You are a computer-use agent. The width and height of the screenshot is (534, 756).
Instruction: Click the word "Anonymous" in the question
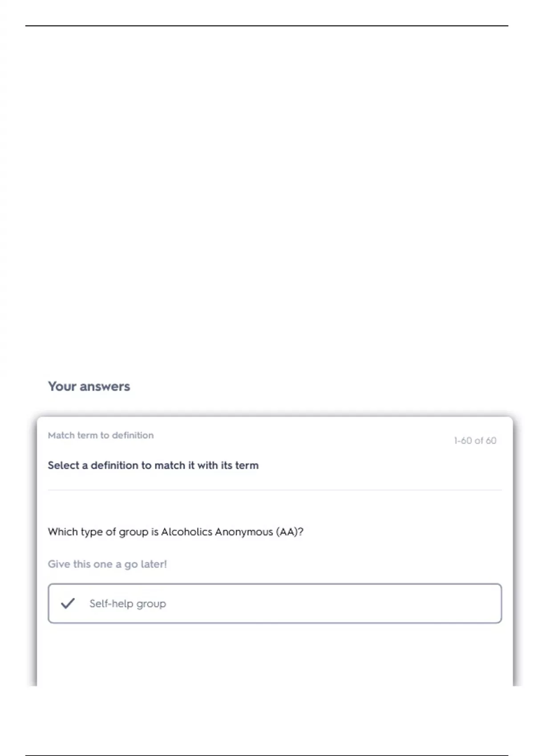tap(243, 532)
